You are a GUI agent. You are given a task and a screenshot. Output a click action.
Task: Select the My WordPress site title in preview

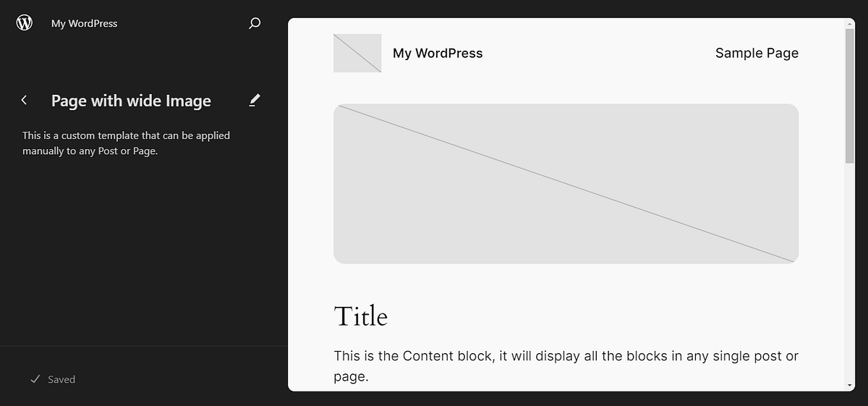click(438, 53)
